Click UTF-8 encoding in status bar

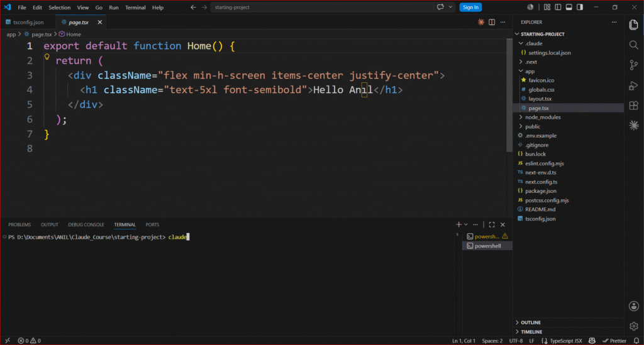coord(516,341)
